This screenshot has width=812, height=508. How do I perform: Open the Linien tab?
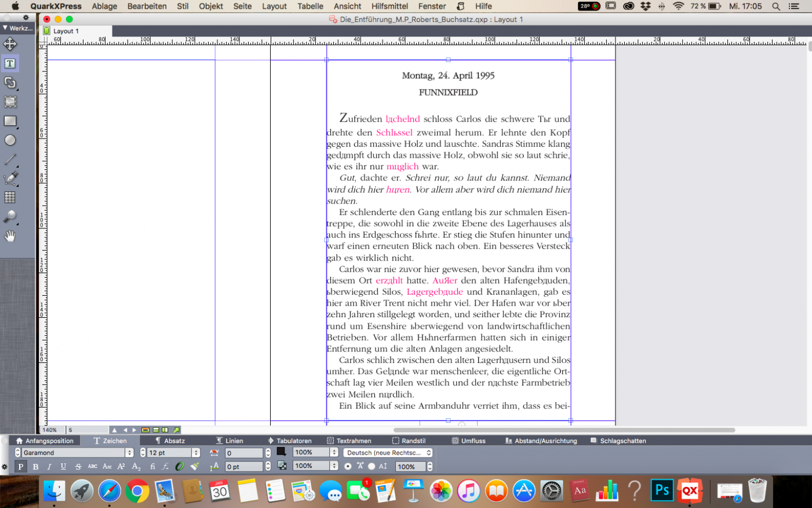pos(230,441)
